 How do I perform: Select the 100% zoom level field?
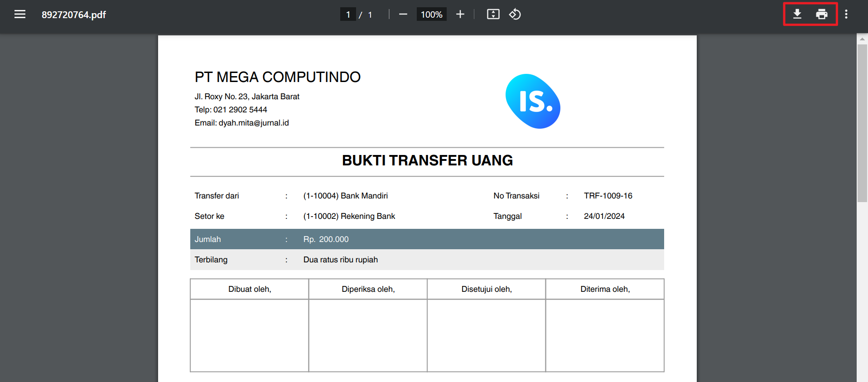click(x=431, y=15)
